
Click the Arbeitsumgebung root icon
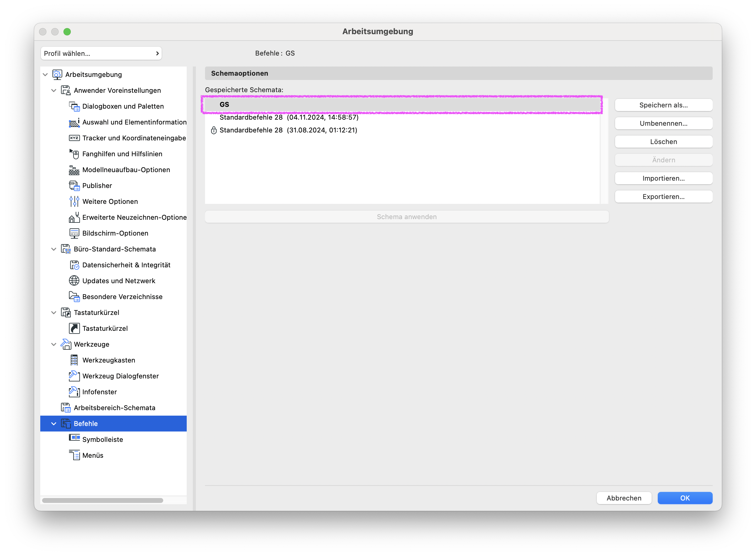57,74
